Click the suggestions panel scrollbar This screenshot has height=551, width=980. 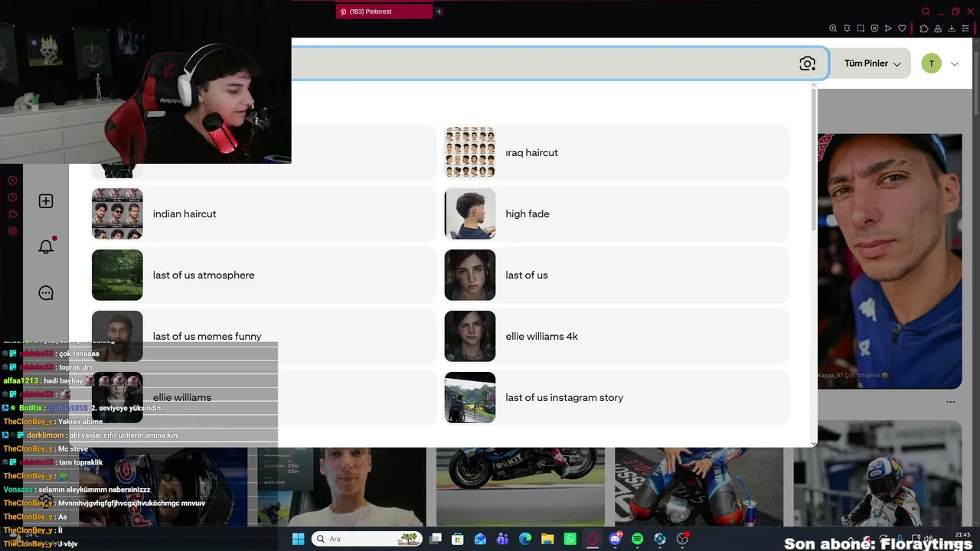tap(813, 161)
